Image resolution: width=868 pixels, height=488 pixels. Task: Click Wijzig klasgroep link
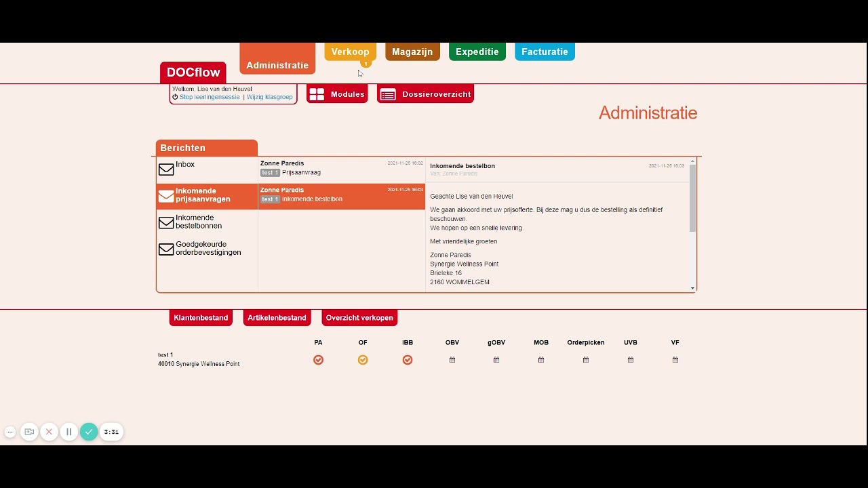pyautogui.click(x=269, y=97)
